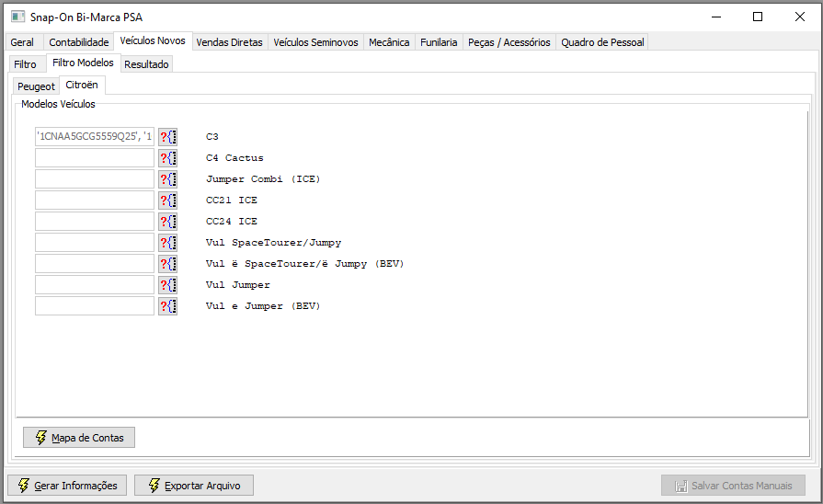Open the Veículos Seminovos tab
The width and height of the screenshot is (823, 504).
pyautogui.click(x=315, y=42)
